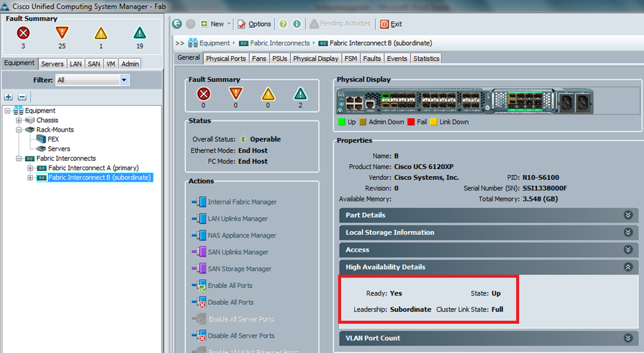Click warning icon showing 2 in pane Fault Summary
The height and width of the screenshot is (353, 644).
click(x=300, y=94)
